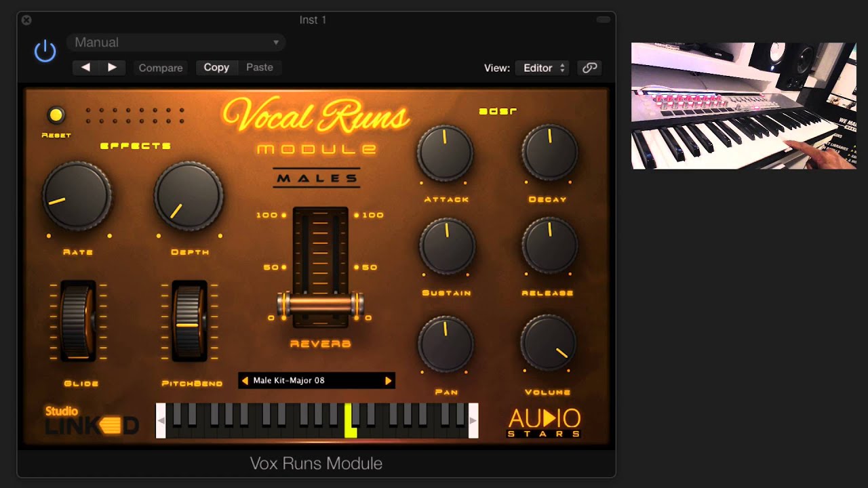Click the PitchBend wheel control
Screen dimensions: 868x488
[x=189, y=321]
